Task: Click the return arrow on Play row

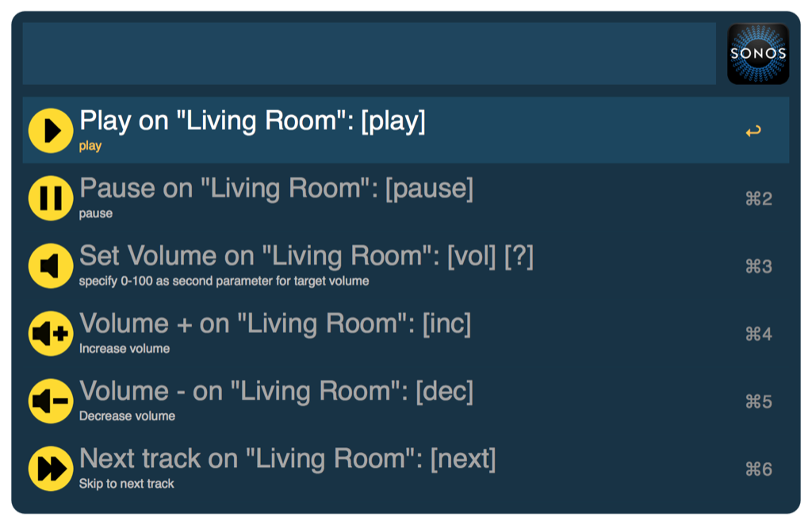Action: (753, 131)
